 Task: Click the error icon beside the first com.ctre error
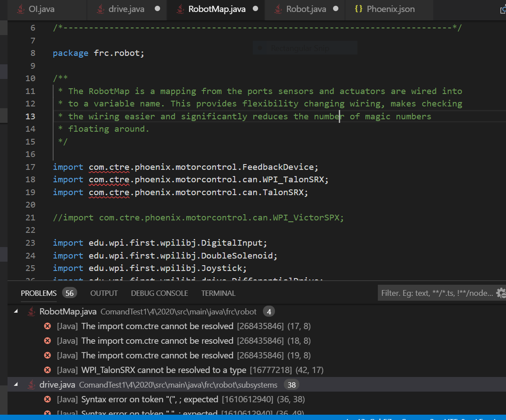(x=48, y=326)
